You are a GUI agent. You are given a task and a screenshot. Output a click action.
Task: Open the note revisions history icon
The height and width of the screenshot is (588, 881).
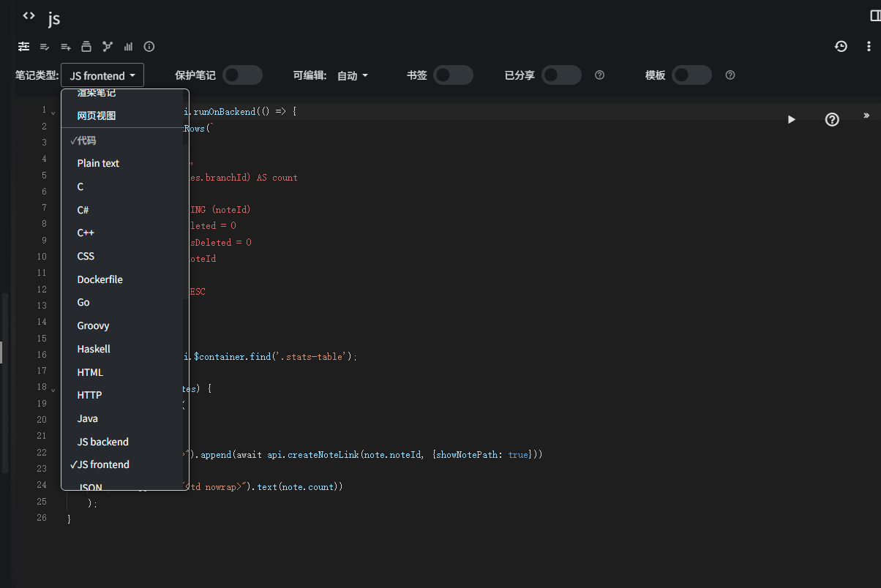[x=841, y=47]
